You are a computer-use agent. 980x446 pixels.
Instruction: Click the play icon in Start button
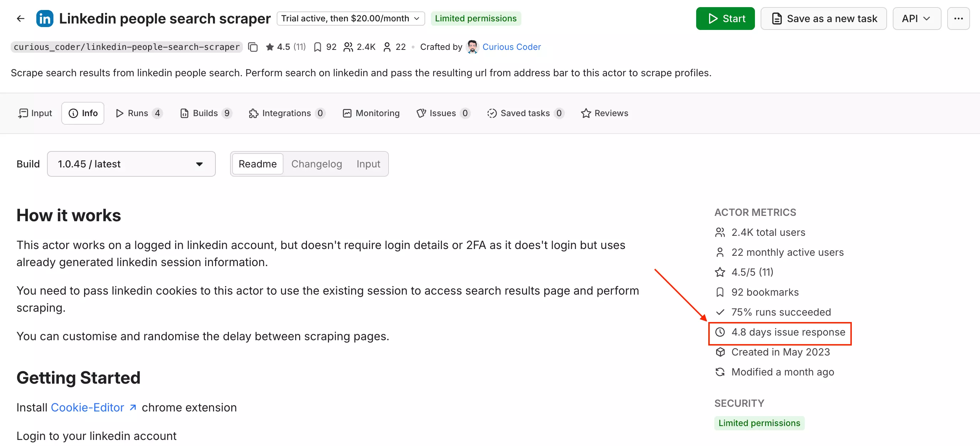pos(713,18)
